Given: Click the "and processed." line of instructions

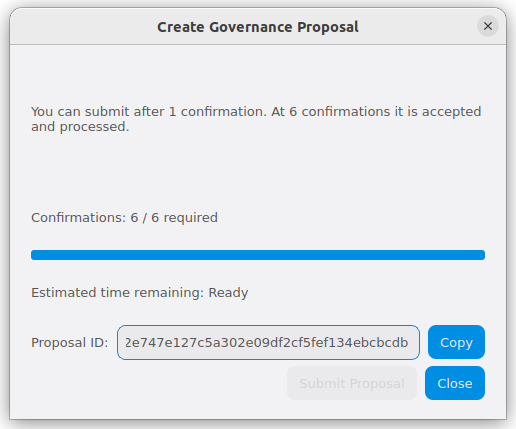Looking at the screenshot, I should [80, 127].
